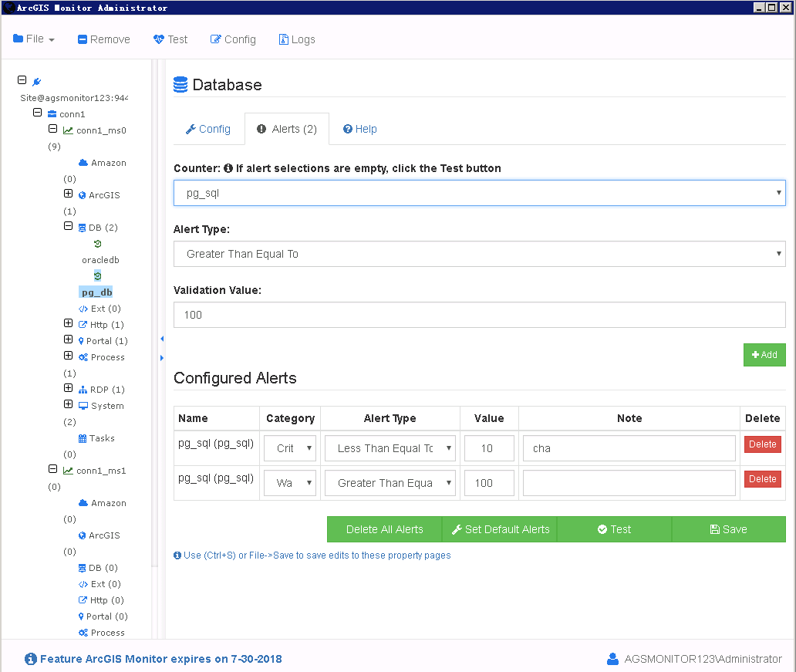Open the Help tab
The image size is (796, 672).
pos(360,129)
